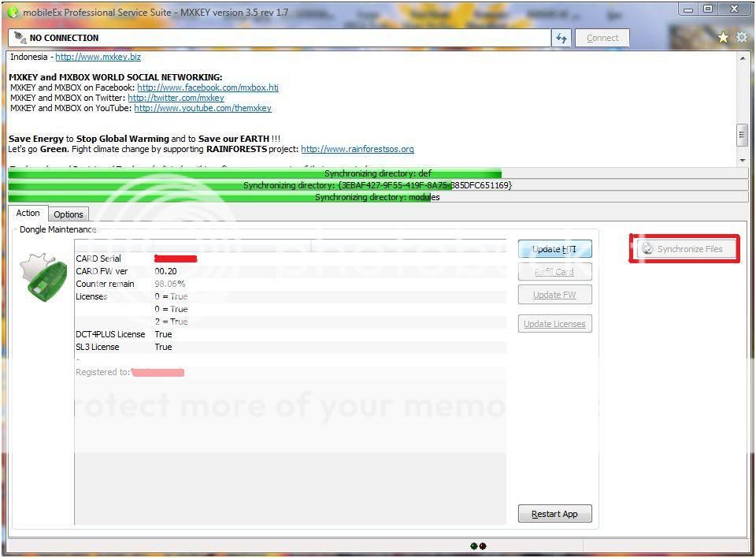Screen dimensions: 756x558
Task: Click the 'MXKEY and MXBOX WORLD SOCIAL NETWORKING:' heading
Action: (x=116, y=77)
